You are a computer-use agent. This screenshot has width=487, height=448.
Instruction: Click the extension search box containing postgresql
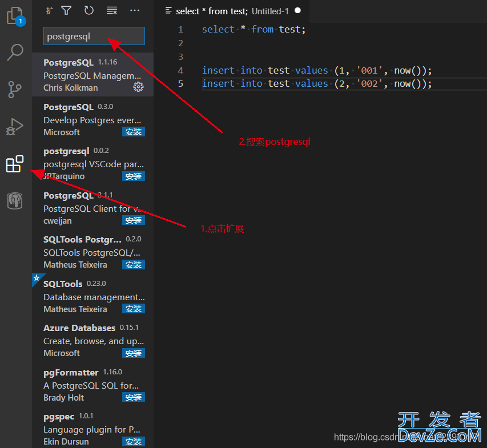[94, 37]
